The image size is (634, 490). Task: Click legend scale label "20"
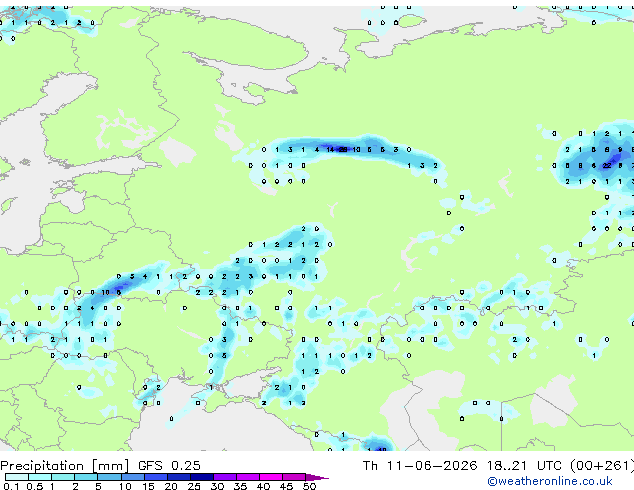tap(171, 486)
